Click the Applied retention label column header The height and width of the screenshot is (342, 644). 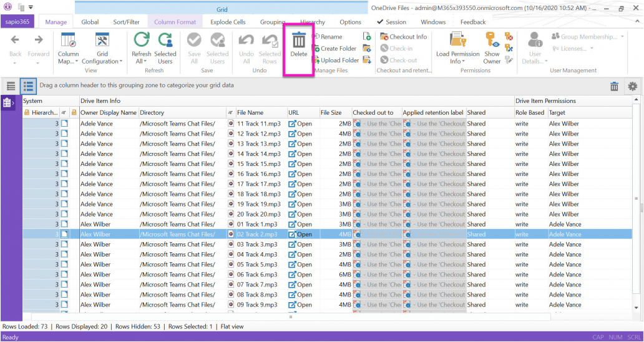click(x=433, y=112)
